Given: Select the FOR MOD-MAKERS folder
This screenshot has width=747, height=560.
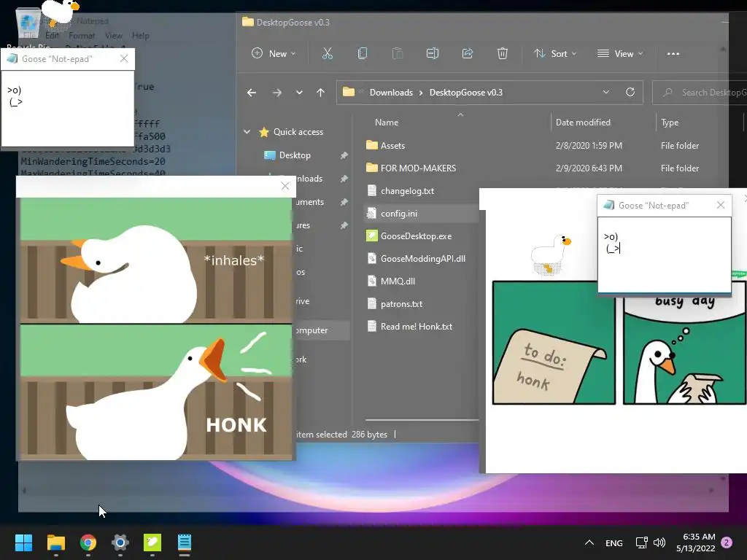Looking at the screenshot, I should (x=418, y=168).
